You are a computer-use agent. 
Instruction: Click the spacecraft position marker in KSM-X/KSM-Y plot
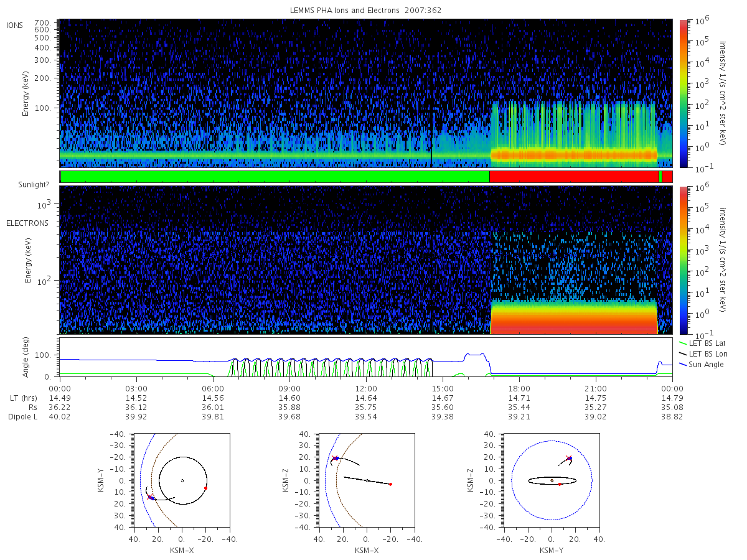click(x=151, y=497)
